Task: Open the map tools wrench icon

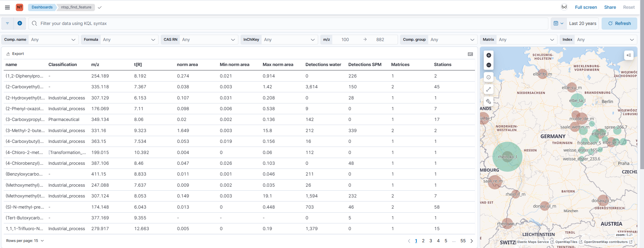Action: pos(489,101)
